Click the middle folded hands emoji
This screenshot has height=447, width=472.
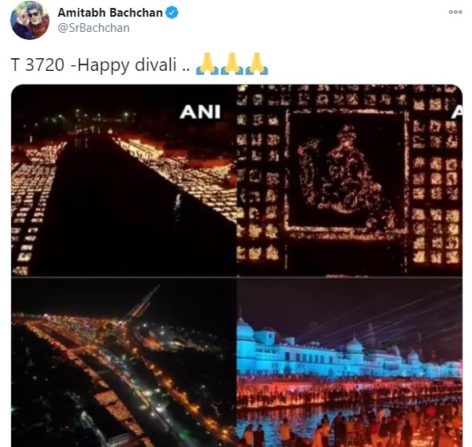pos(232,63)
